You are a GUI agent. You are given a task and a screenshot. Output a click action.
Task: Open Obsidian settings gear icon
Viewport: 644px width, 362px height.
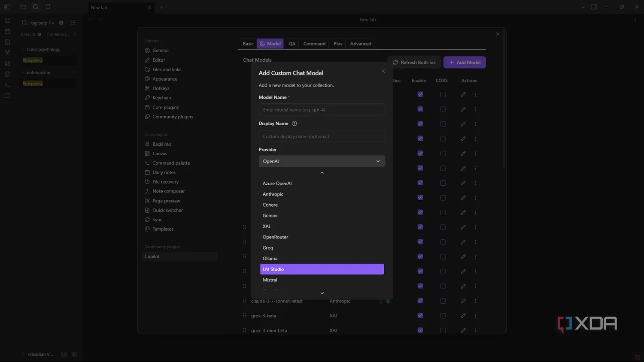tap(74, 354)
